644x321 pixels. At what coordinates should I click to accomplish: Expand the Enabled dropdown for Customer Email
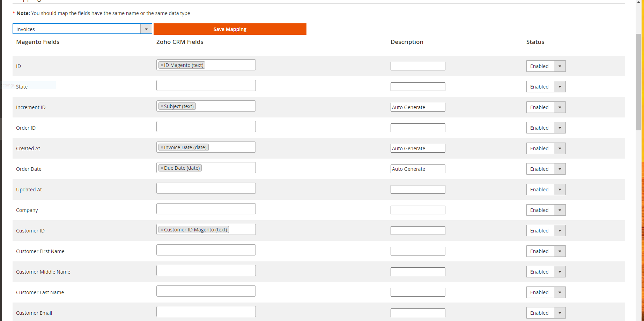coord(560,313)
